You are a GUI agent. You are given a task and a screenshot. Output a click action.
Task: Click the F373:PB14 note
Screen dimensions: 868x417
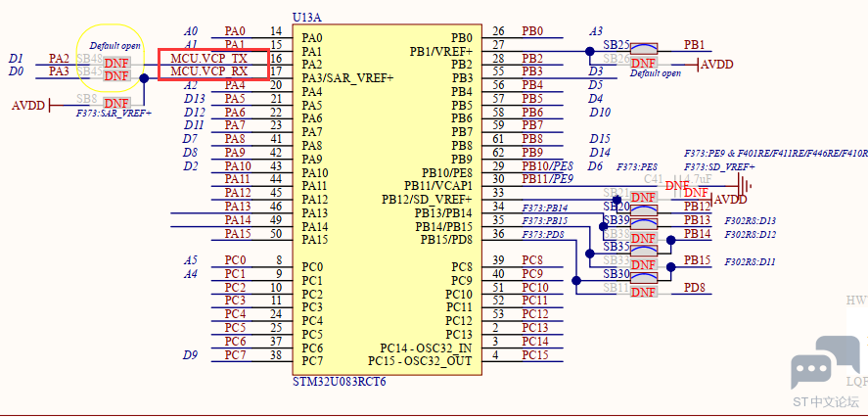tap(545, 208)
